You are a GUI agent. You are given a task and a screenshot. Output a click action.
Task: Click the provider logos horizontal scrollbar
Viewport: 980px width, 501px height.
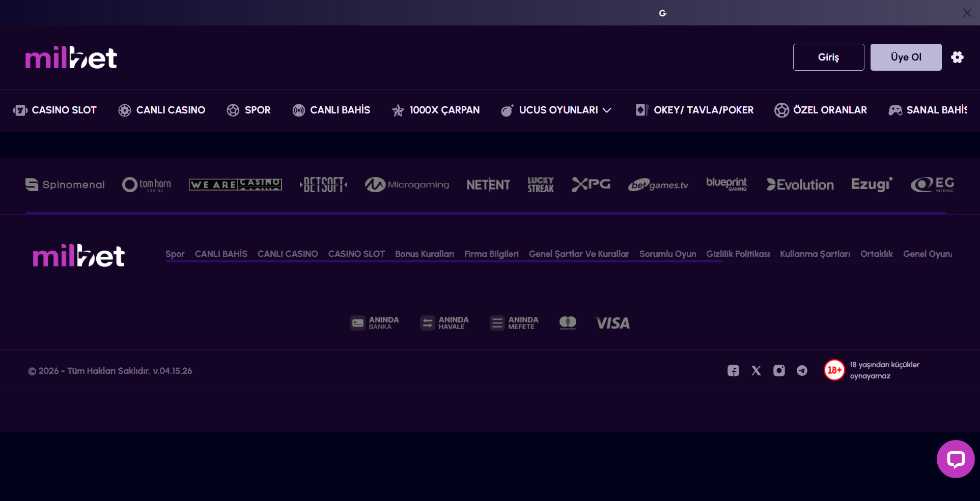coord(486,213)
